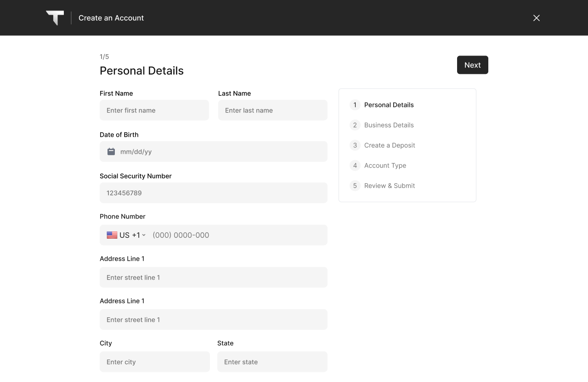Close the Create an Account dialog
Screen dimensions: 588x382
(x=536, y=18)
